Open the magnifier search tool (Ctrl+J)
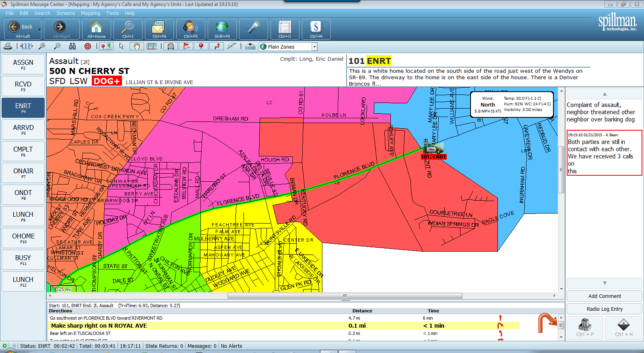The image size is (644, 353). 128,29
